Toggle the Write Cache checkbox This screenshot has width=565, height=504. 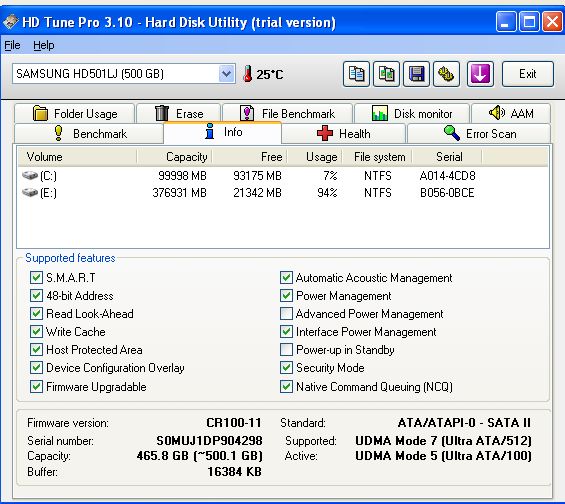point(36,332)
